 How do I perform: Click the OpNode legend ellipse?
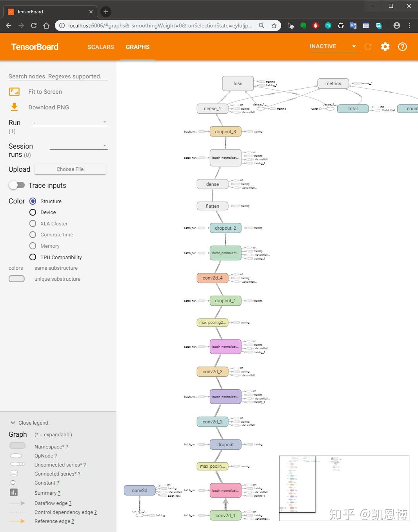tap(16, 456)
